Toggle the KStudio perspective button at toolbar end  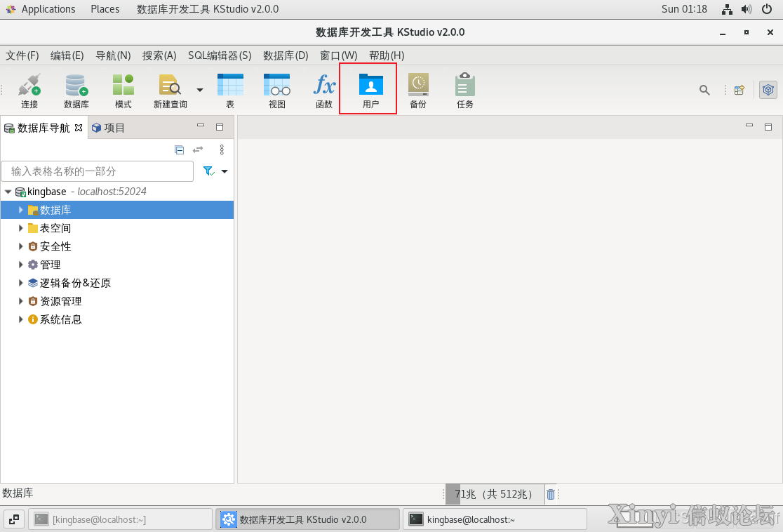tap(768, 90)
